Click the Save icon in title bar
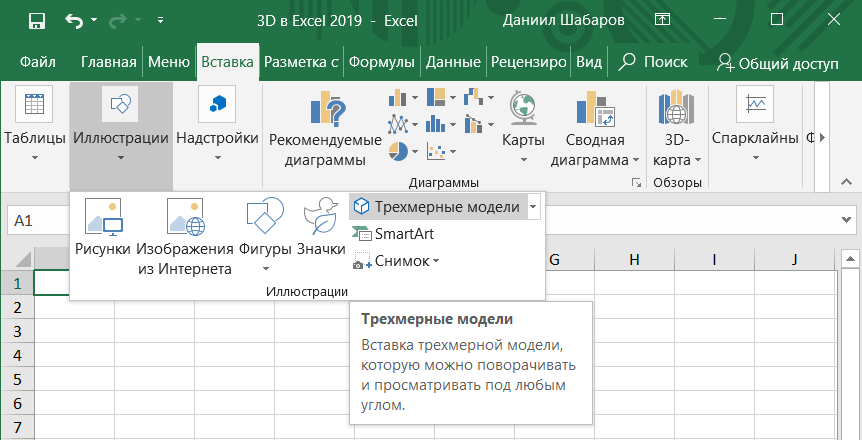Viewport: 862px width, 440px height. click(37, 21)
